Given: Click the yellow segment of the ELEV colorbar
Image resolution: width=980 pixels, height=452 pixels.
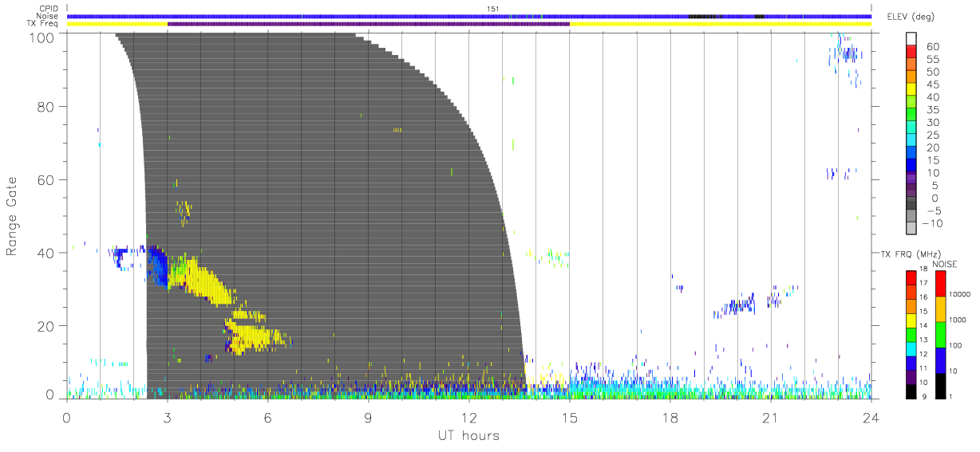Looking at the screenshot, I should tap(912, 89).
